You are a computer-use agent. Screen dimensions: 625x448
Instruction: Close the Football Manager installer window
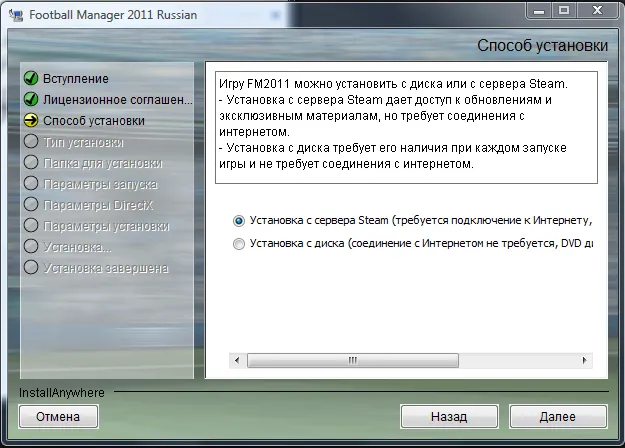coord(597,10)
